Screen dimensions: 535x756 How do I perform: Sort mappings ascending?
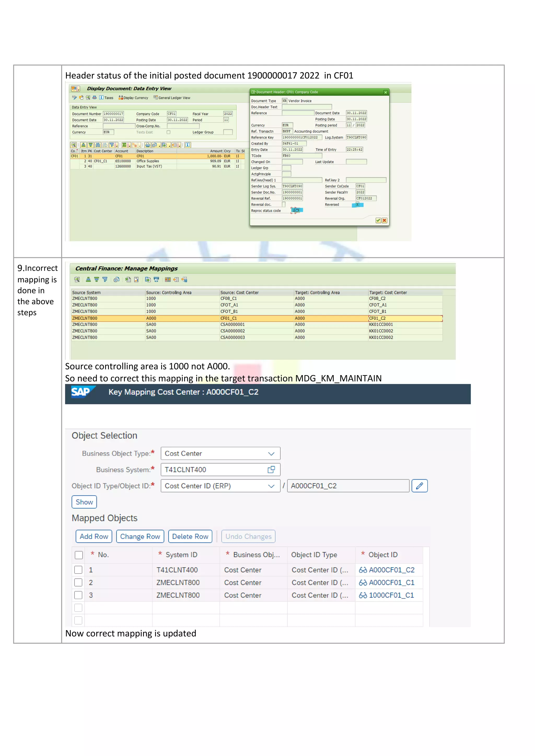(x=89, y=280)
